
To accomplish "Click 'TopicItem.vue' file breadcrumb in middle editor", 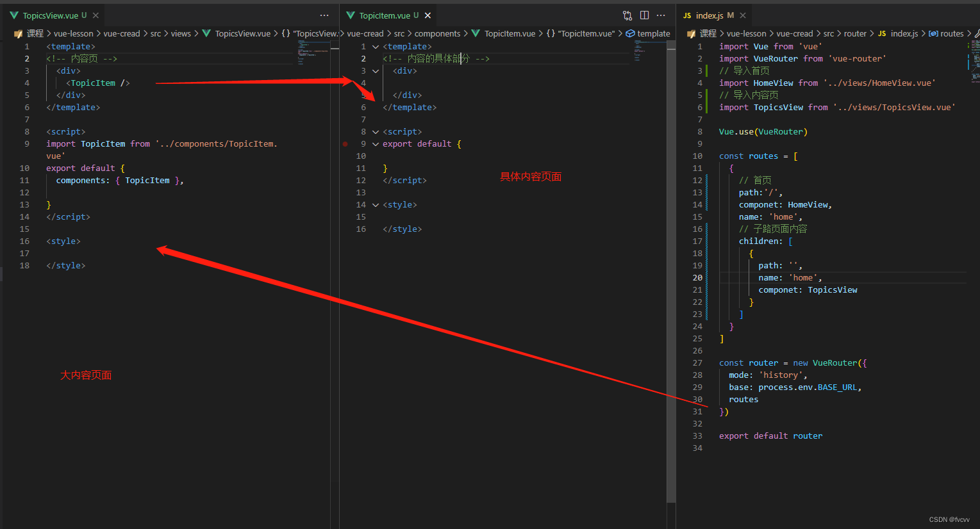I will coord(504,33).
